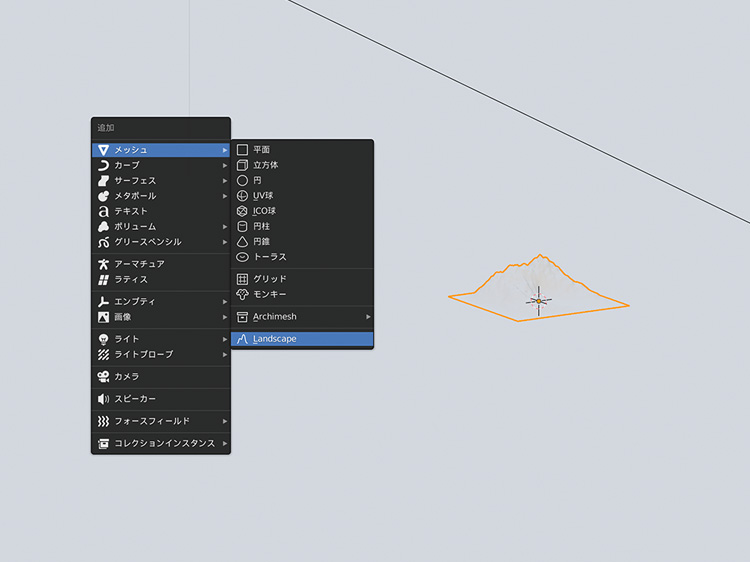
Task: Expand the Archimesh submenu arrow
Action: (367, 317)
